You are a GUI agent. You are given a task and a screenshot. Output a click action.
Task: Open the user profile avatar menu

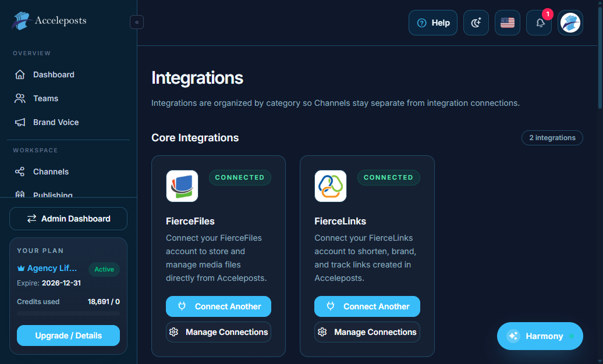point(570,23)
